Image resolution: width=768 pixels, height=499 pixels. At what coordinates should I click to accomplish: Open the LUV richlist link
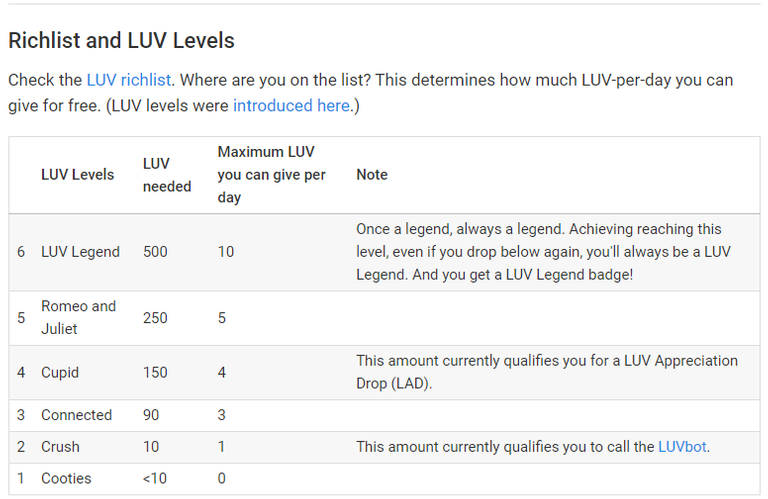pos(129,80)
